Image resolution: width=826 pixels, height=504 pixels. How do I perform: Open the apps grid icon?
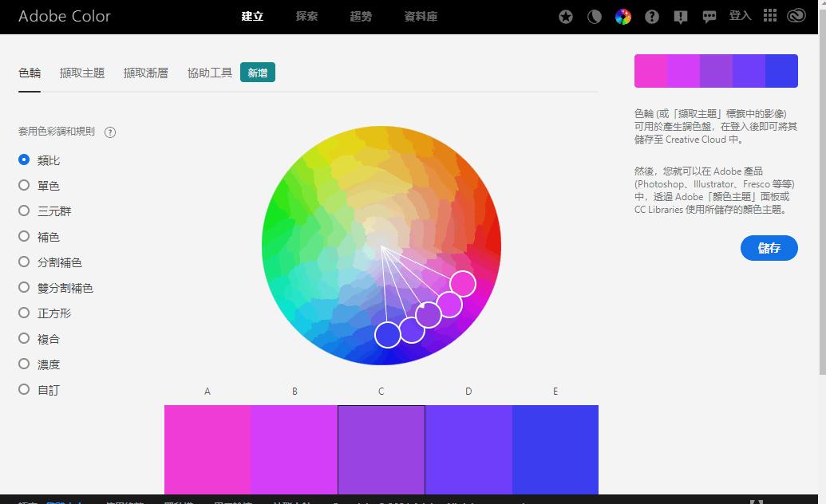tap(769, 16)
